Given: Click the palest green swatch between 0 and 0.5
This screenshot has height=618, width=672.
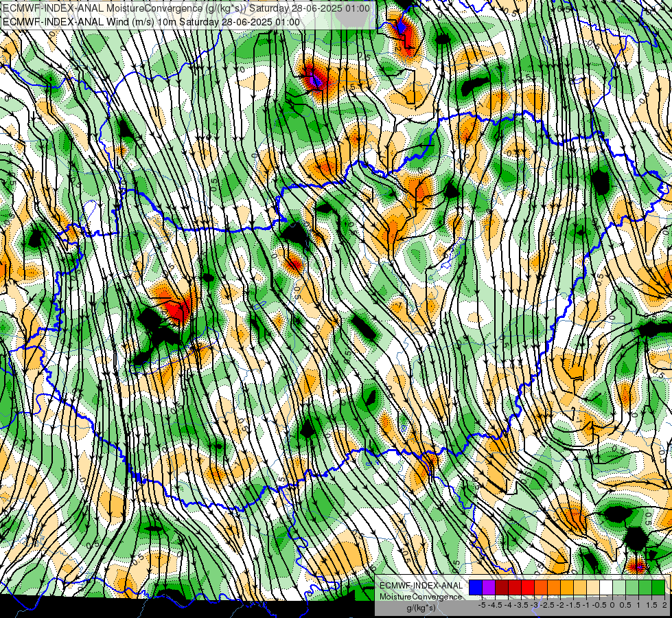Looking at the screenshot, I should coord(619,588).
